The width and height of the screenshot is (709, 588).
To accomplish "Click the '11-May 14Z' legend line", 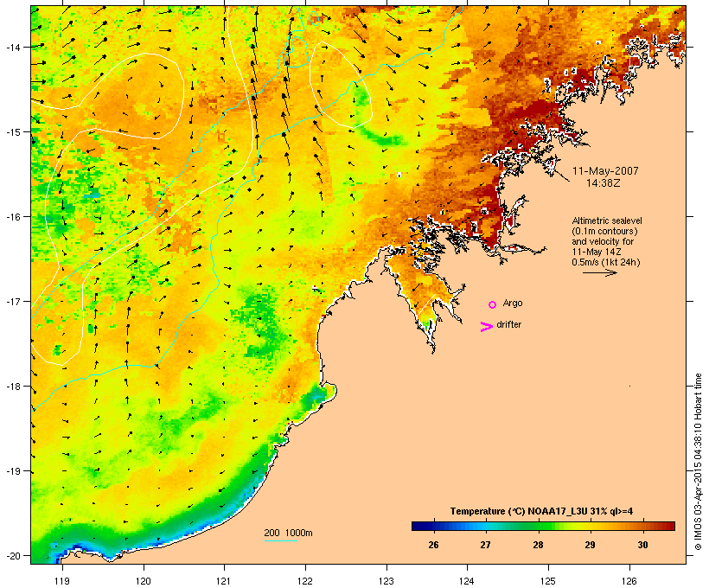I will (597, 252).
